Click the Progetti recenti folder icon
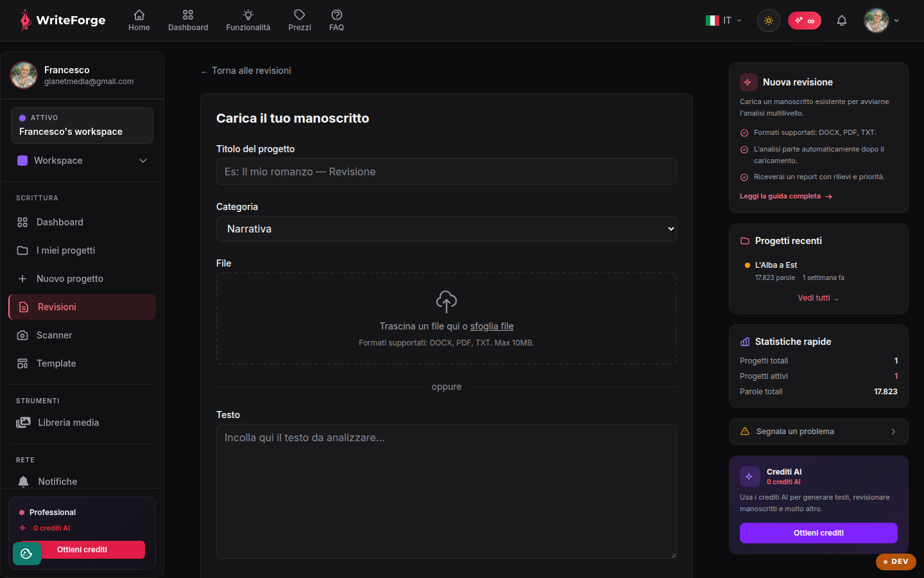The height and width of the screenshot is (578, 924). click(745, 241)
